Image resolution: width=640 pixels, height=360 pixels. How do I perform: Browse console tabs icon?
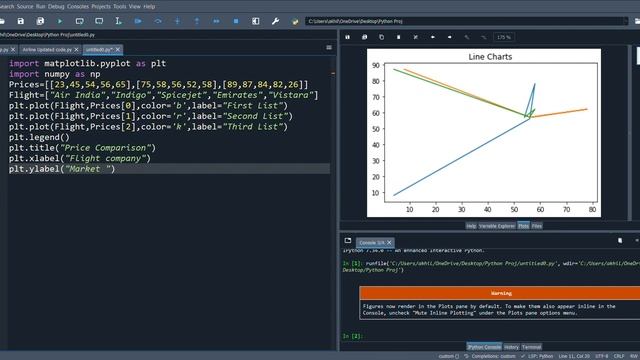coord(348,241)
